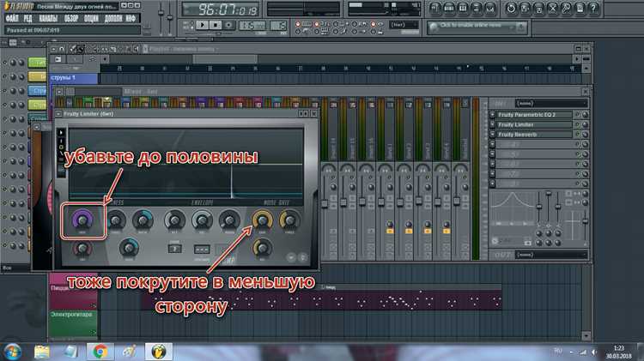Click the Playlist horizontal scrollbar thumb
This screenshot has height=361, width=644.
225,59
